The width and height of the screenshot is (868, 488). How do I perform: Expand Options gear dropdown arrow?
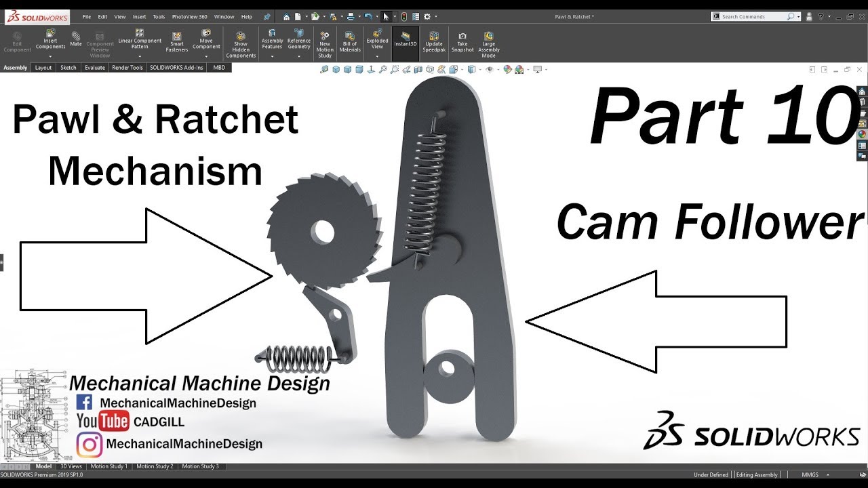click(435, 16)
